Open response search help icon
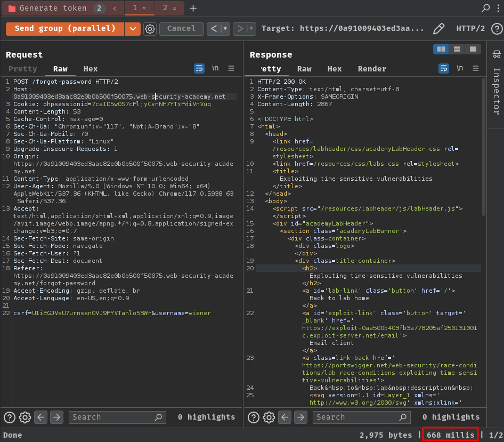Image resolution: width=504 pixels, height=442 pixels. point(254,417)
